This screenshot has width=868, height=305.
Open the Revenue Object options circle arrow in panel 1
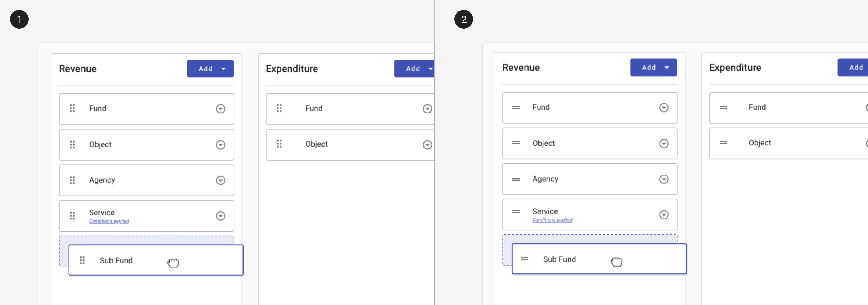point(220,145)
